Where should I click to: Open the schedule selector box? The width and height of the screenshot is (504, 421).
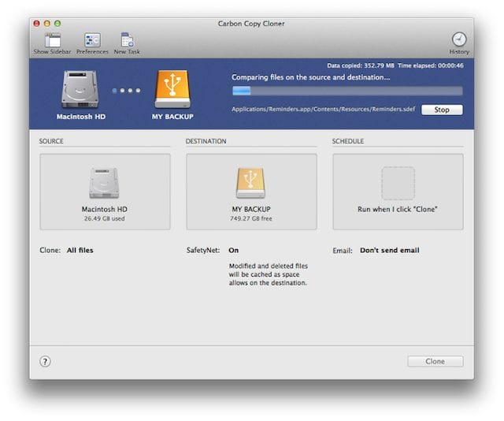tap(398, 192)
